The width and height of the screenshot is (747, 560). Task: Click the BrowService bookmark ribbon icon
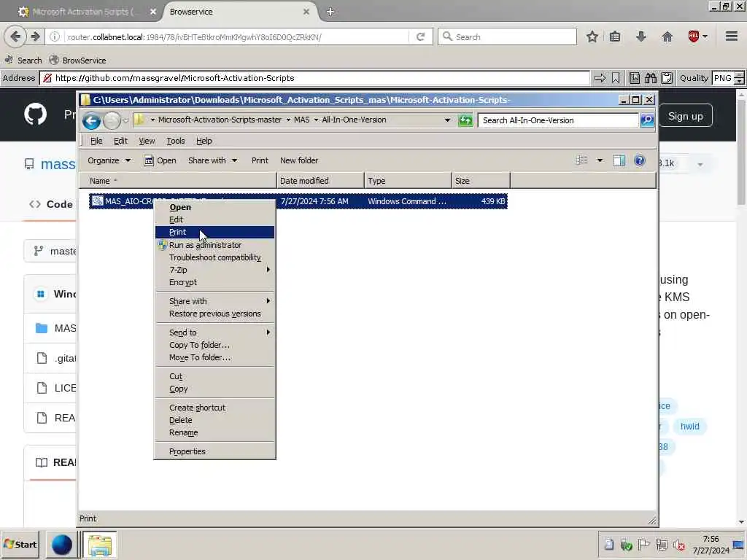616,78
